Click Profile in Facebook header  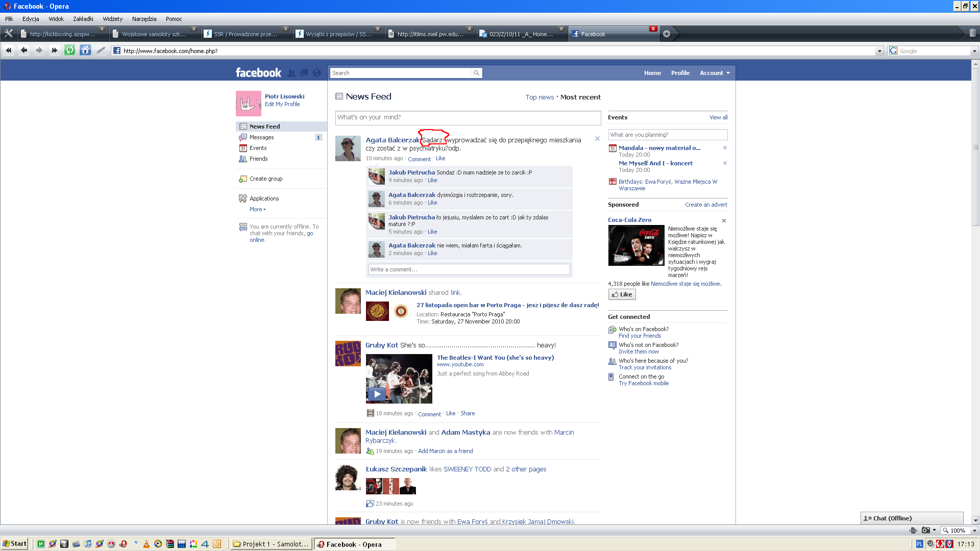(680, 73)
